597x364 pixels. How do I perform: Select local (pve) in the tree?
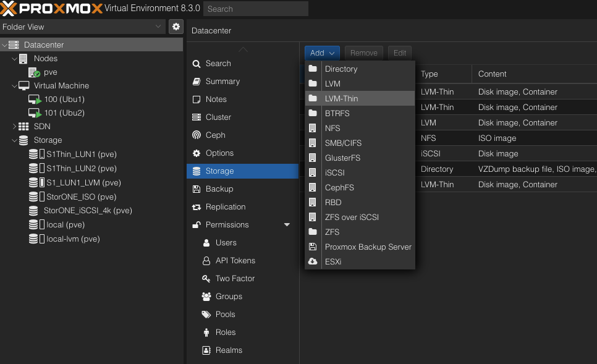coord(66,225)
